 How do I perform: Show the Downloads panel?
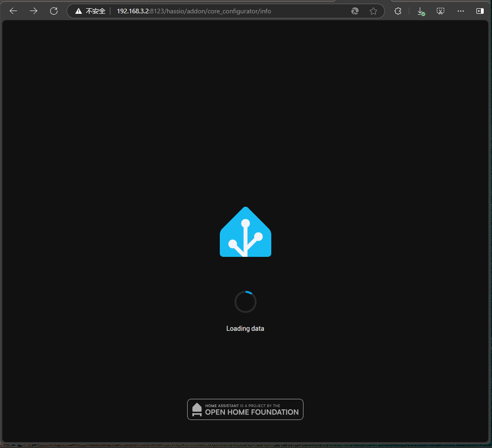tap(421, 11)
